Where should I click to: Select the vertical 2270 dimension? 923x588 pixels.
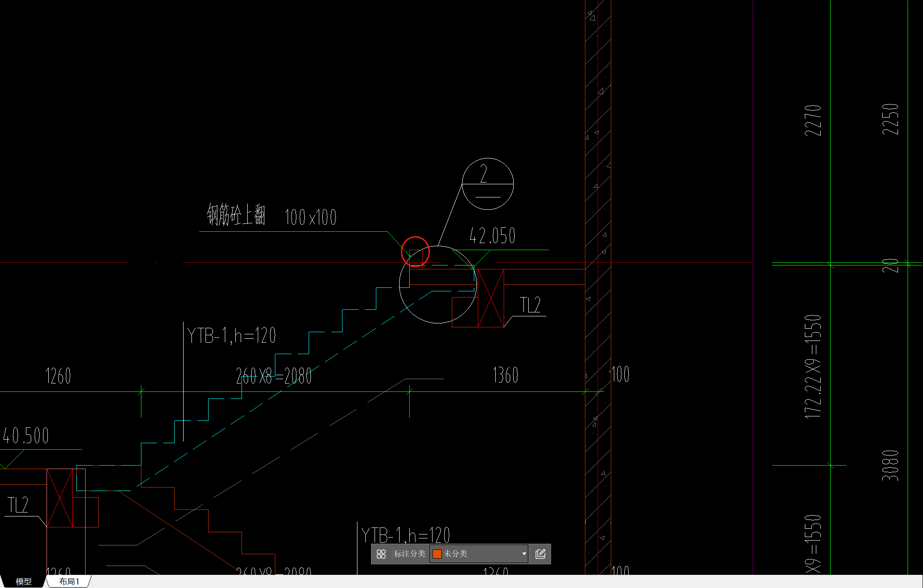813,120
